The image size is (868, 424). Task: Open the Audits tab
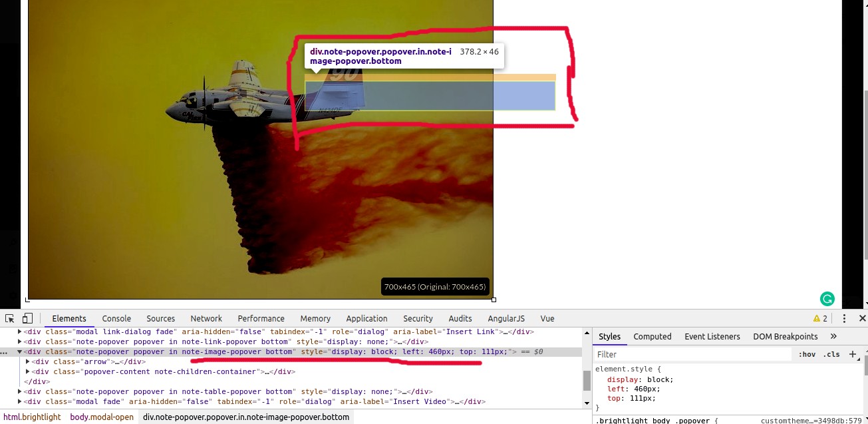tap(460, 319)
